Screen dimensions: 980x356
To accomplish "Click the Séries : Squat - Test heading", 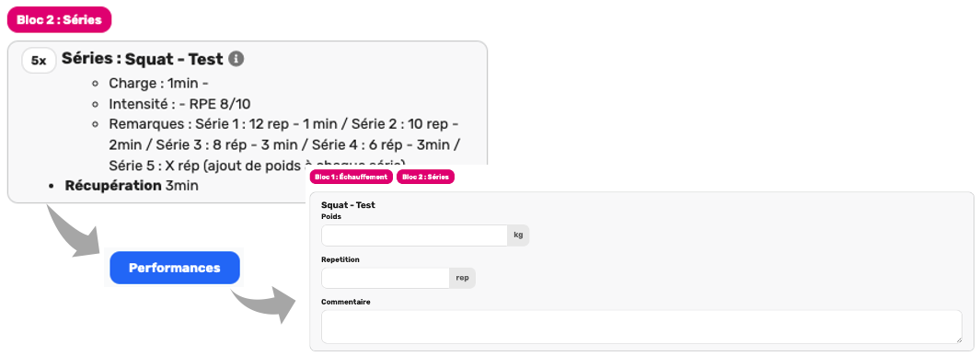I will pos(143,59).
